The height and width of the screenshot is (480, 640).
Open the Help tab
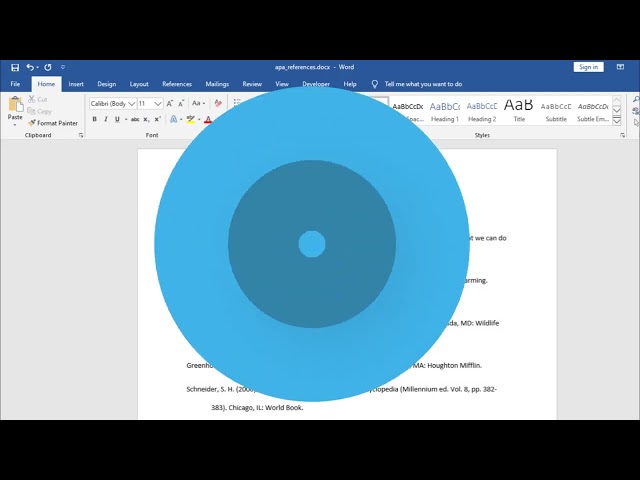(x=350, y=84)
